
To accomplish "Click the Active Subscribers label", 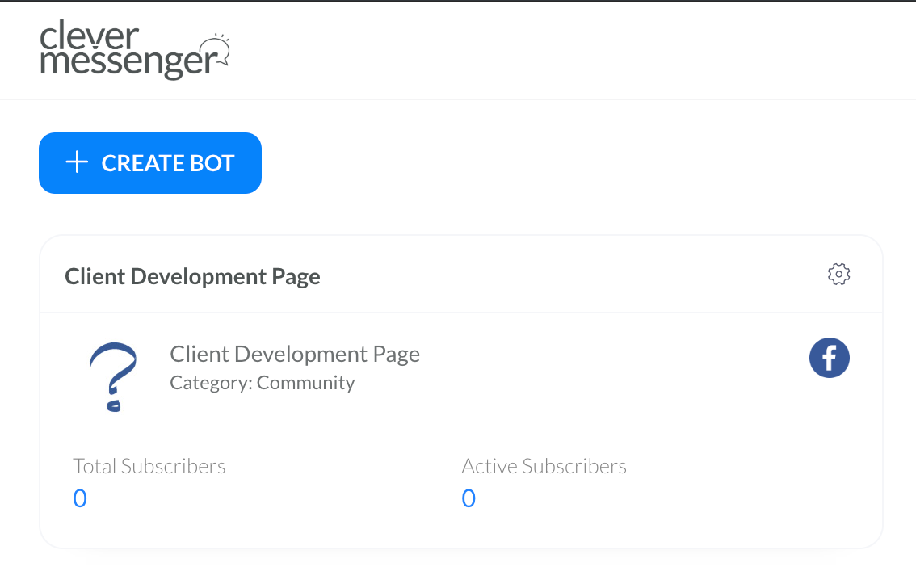I will click(544, 466).
